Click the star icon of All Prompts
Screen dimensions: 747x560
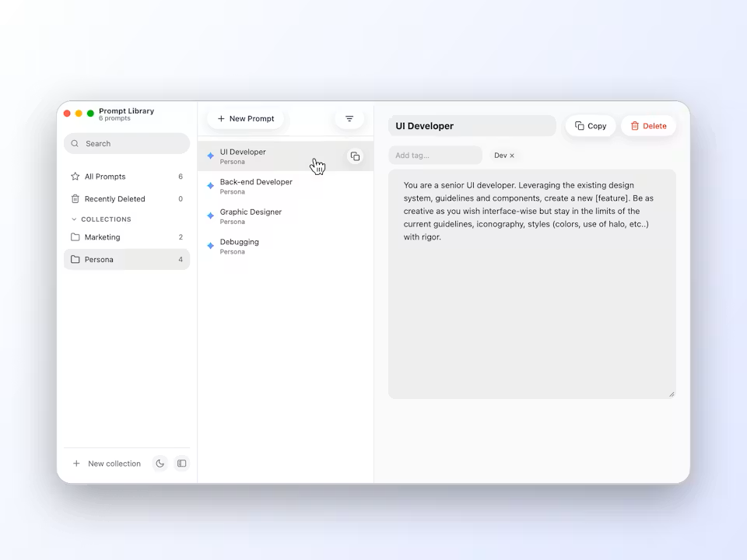(x=75, y=177)
